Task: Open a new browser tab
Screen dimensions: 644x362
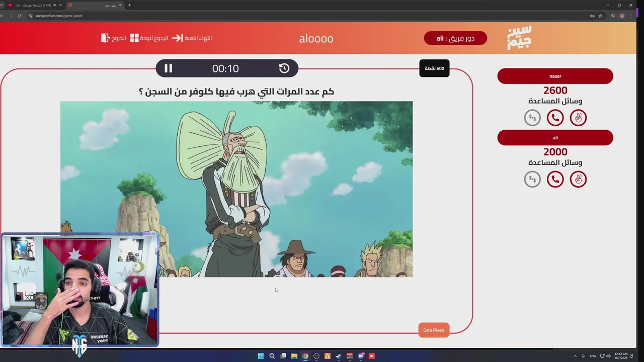Action: [129, 5]
